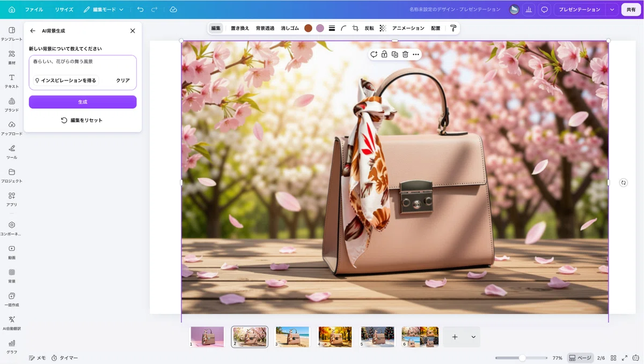The image size is (644, 364).
Task: Open the analytics bar chart icon
Action: tap(529, 10)
